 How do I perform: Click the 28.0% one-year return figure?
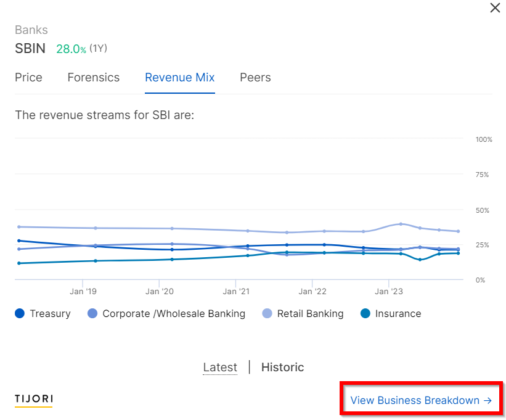point(71,49)
